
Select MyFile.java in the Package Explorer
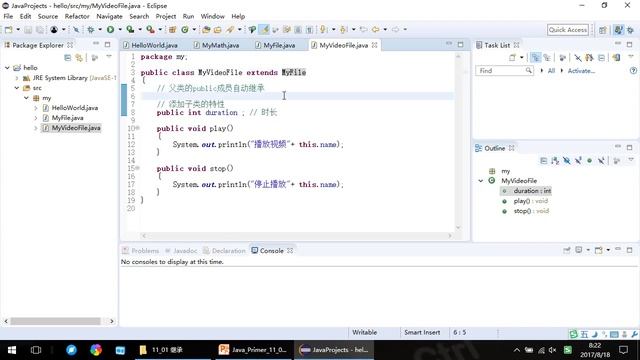point(67,118)
